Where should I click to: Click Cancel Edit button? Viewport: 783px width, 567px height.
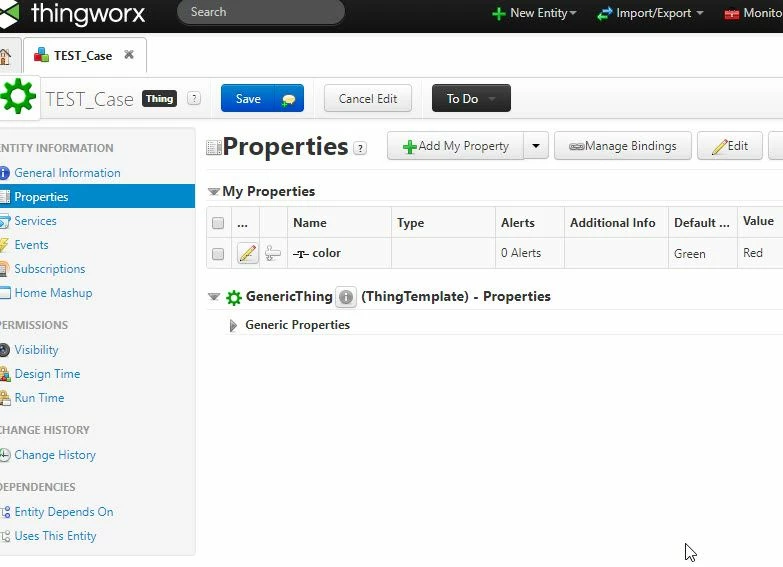pyautogui.click(x=368, y=98)
